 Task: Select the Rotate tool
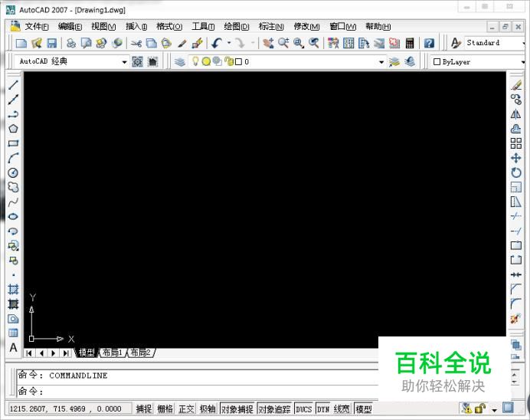(516, 172)
